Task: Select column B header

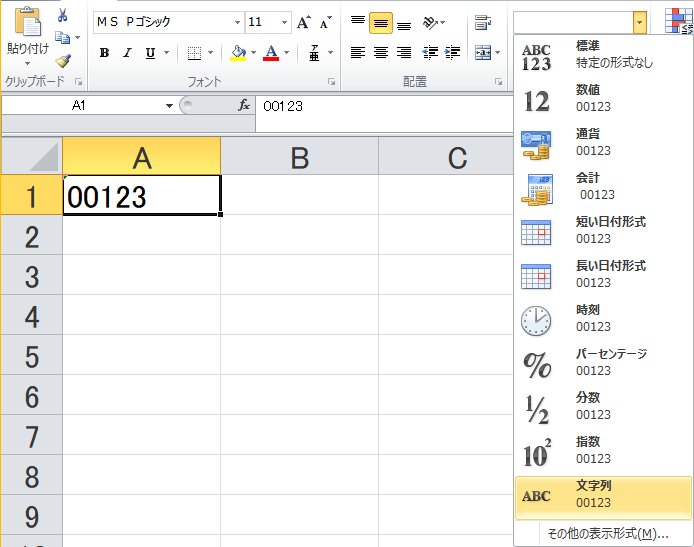Action: pyautogui.click(x=300, y=156)
